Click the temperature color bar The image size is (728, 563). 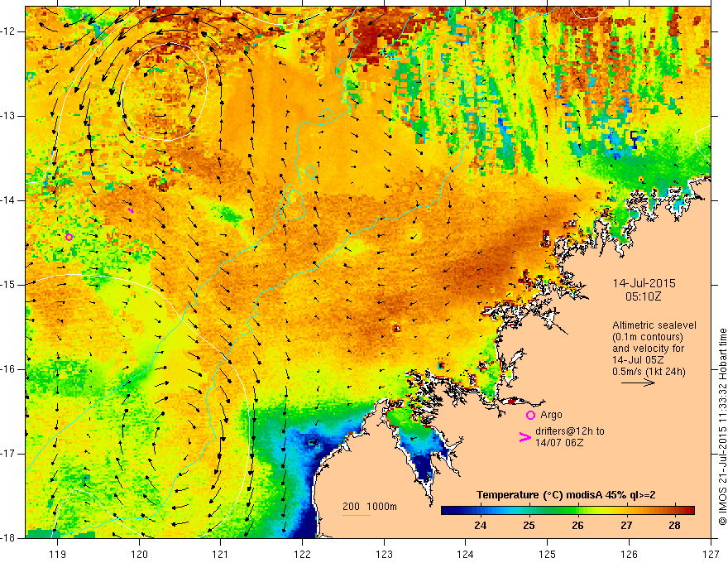568,510
